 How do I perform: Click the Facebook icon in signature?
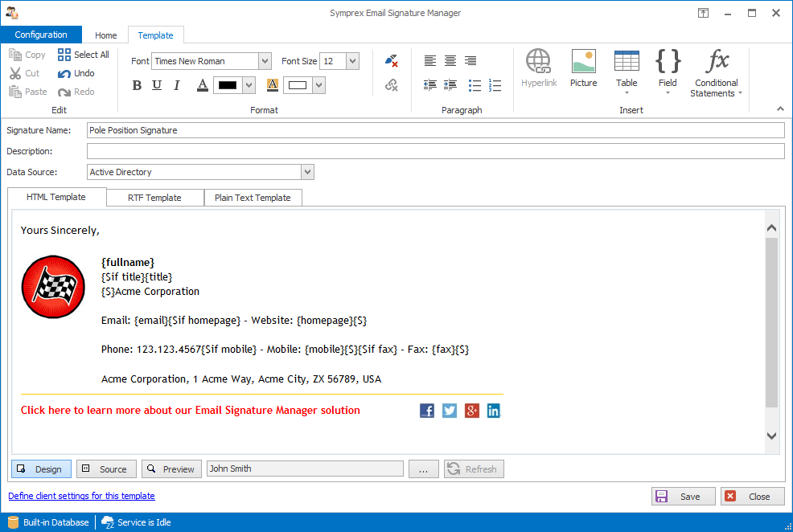tap(427, 411)
